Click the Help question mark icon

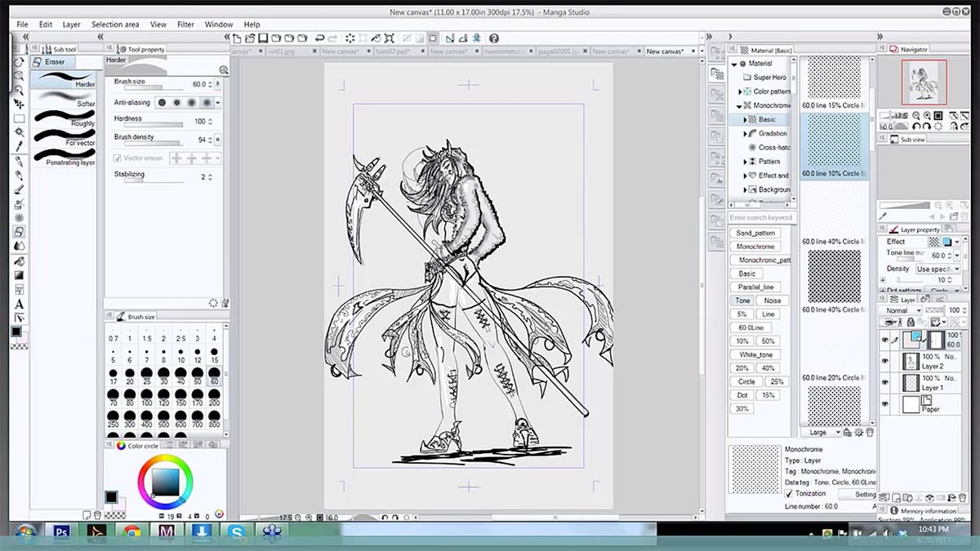[494, 38]
